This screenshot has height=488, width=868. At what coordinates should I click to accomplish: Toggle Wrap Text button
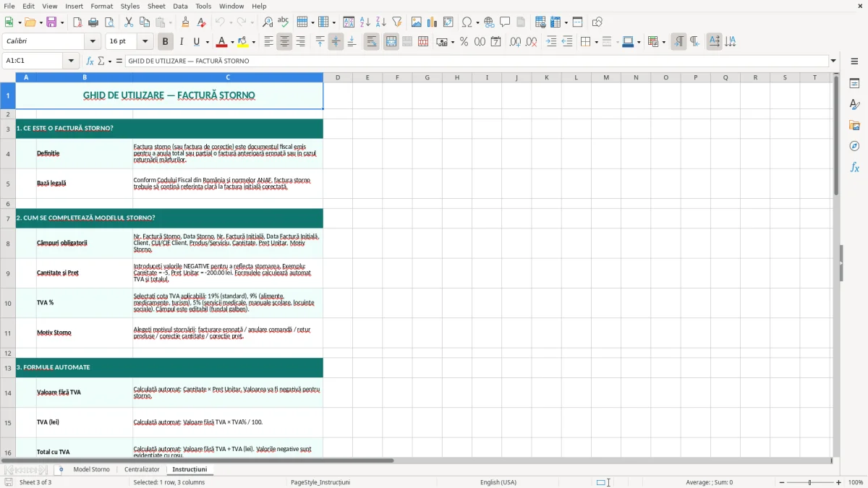pos(372,42)
